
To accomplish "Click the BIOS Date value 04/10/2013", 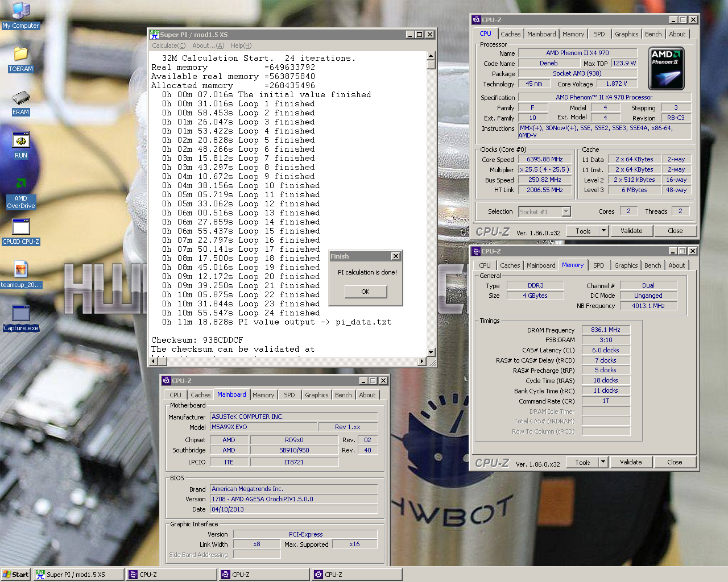I will tap(293, 509).
